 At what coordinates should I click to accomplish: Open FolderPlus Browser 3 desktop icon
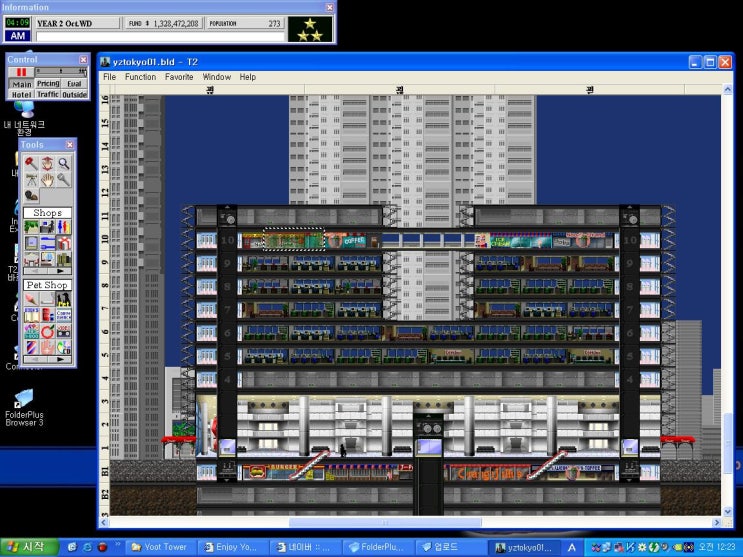coord(24,408)
